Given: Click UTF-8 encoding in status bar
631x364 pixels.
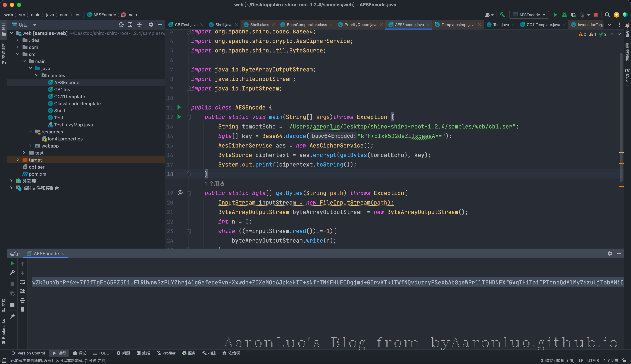Looking at the screenshot, I should pos(593,360).
